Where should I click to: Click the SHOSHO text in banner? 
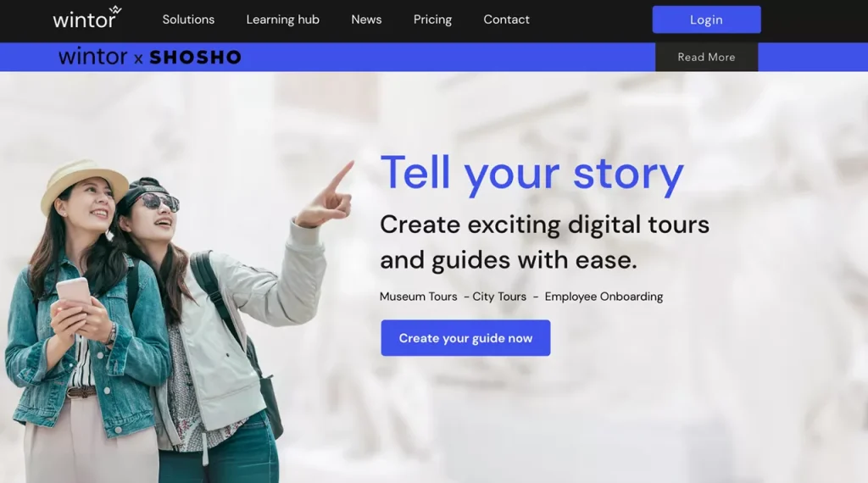196,58
